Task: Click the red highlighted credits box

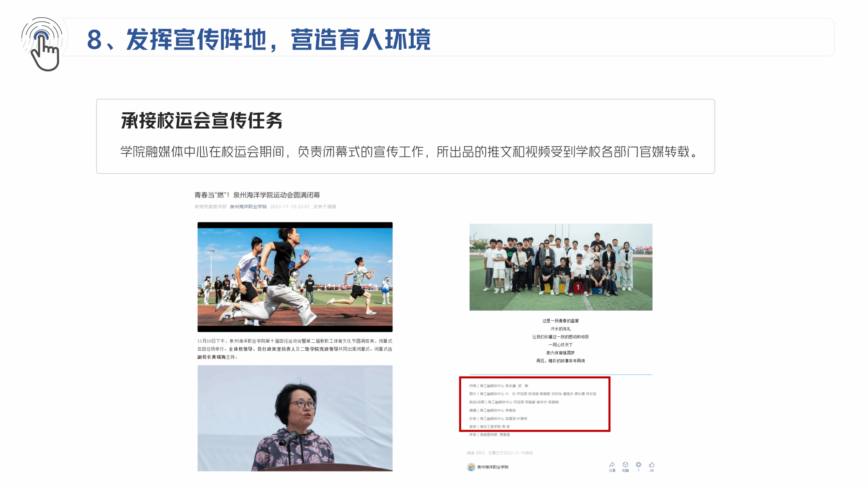Action: point(535,404)
